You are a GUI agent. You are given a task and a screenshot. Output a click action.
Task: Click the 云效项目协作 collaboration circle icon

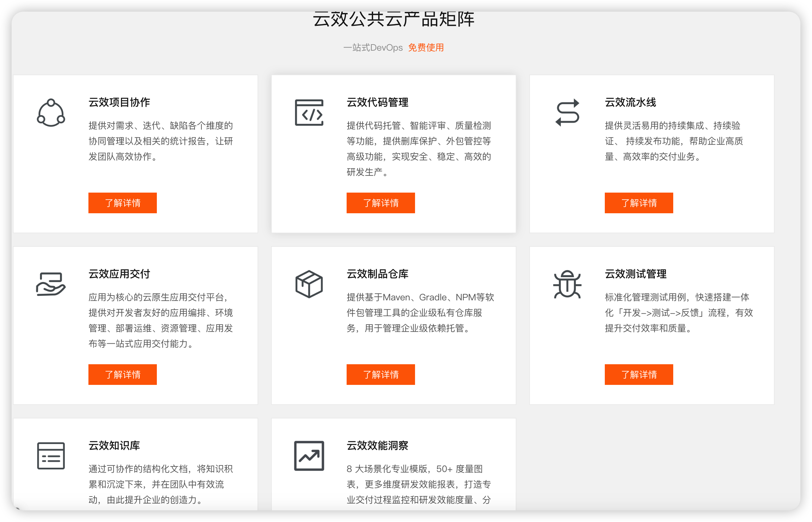tap(51, 113)
